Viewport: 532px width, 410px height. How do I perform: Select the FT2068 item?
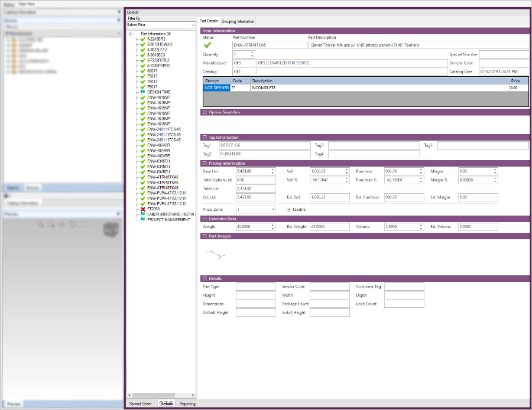coord(153,209)
